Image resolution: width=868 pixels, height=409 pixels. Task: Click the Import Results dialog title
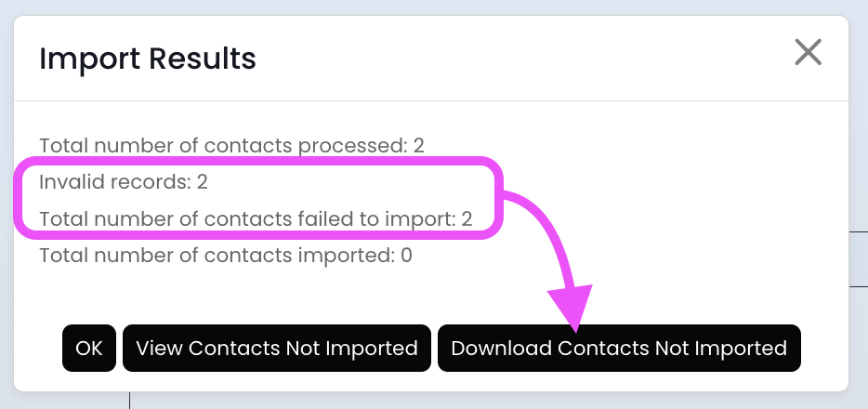[147, 59]
